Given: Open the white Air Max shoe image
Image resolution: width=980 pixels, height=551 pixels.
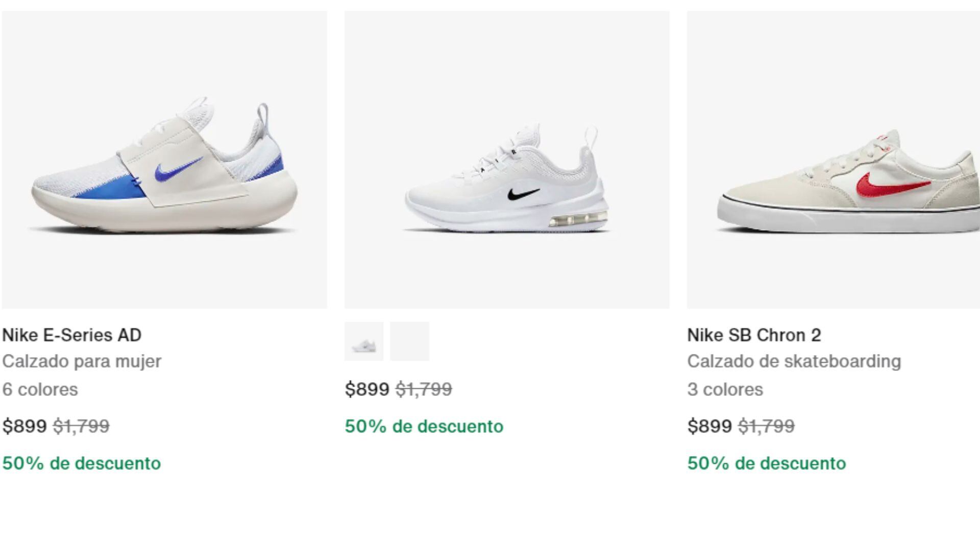Looking at the screenshot, I should pos(507,160).
